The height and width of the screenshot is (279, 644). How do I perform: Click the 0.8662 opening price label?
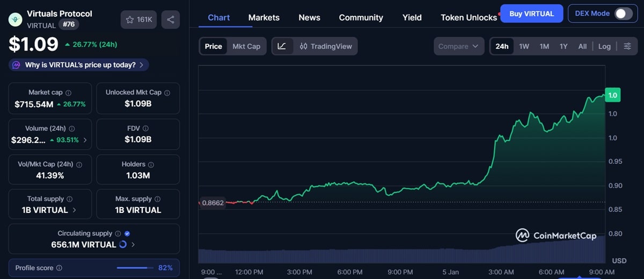tap(212, 203)
